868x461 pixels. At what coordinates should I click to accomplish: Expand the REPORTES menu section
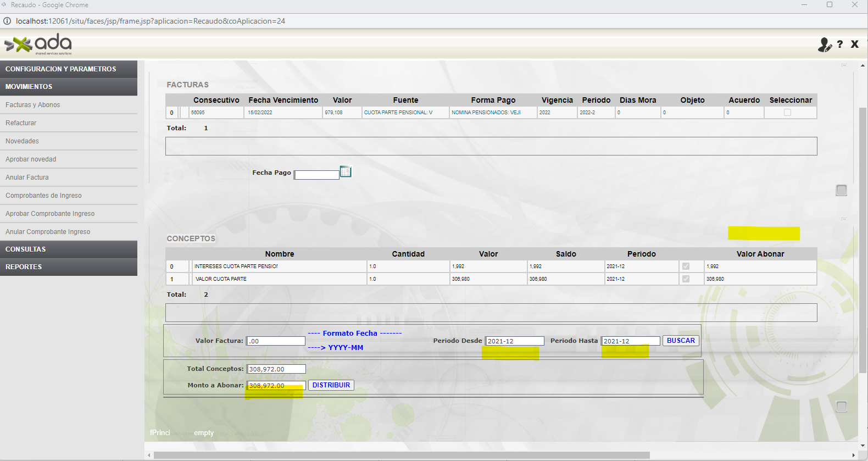point(69,267)
